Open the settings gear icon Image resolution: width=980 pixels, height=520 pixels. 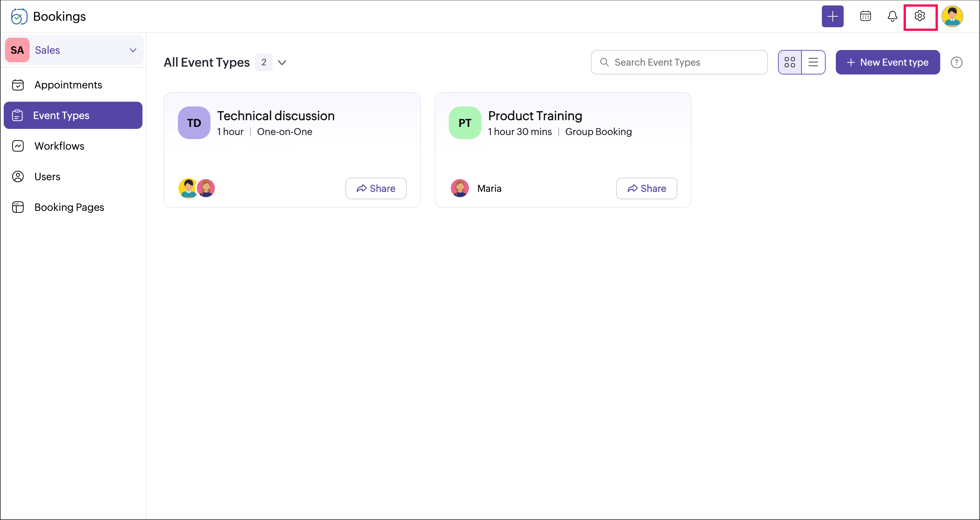click(920, 16)
